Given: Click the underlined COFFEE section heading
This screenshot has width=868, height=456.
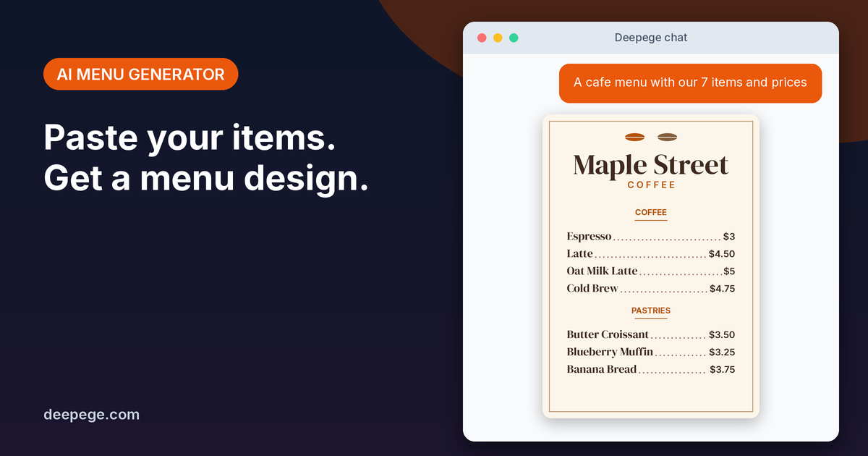Looking at the screenshot, I should (651, 213).
